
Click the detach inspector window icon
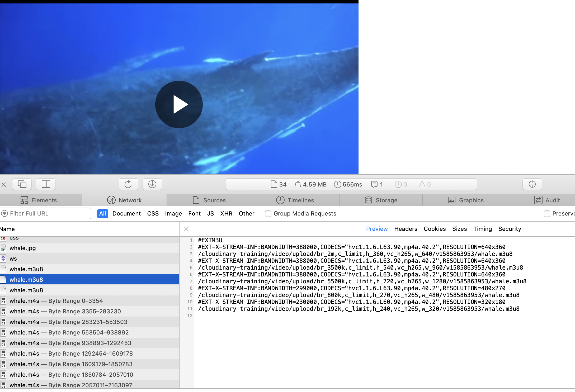pyautogui.click(x=22, y=184)
